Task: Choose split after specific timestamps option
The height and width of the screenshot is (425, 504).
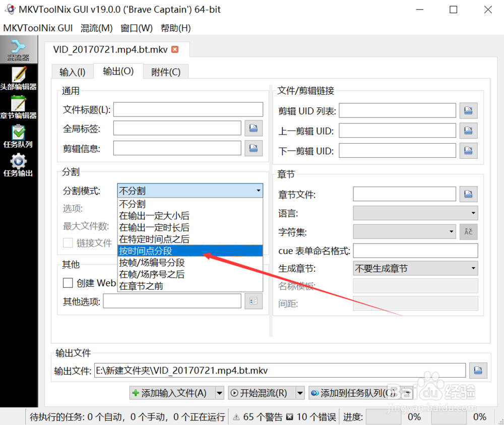Action: click(190, 239)
